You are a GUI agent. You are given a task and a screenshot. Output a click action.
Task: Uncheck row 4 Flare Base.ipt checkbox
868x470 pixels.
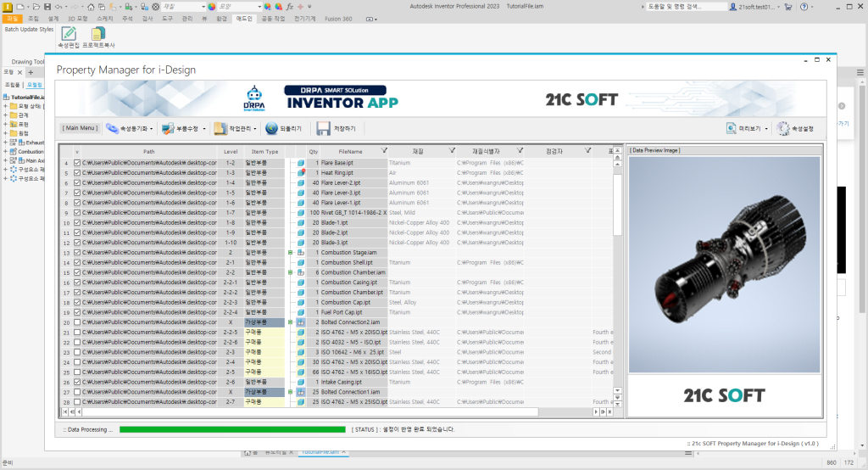(77, 163)
